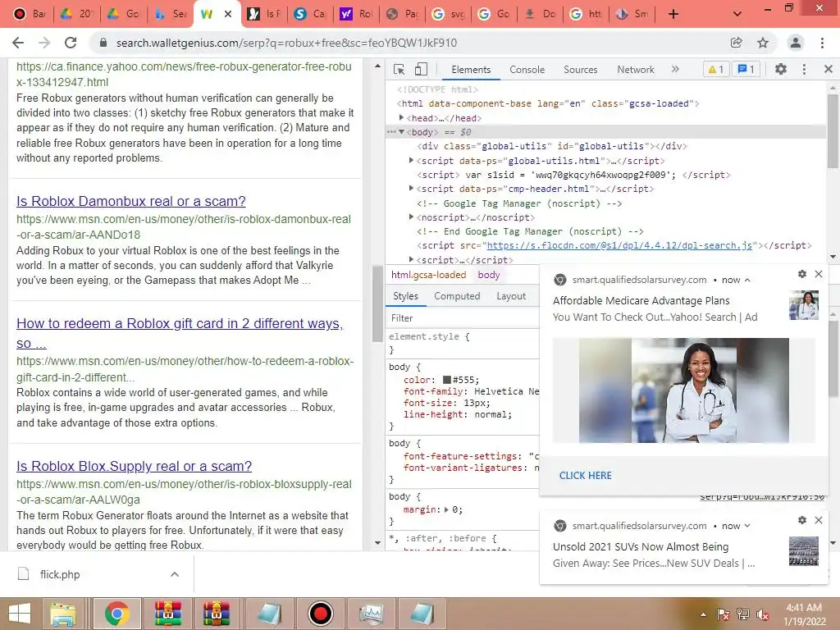840x630 pixels.
Task: Open 'Is Roblox Blox.Supply real or a scam?' result
Action: click(x=134, y=466)
